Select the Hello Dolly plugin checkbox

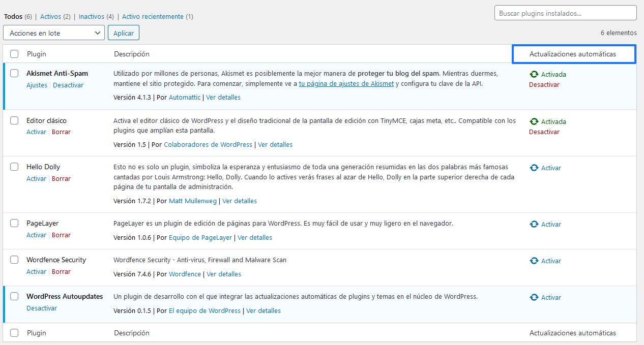coord(14,167)
